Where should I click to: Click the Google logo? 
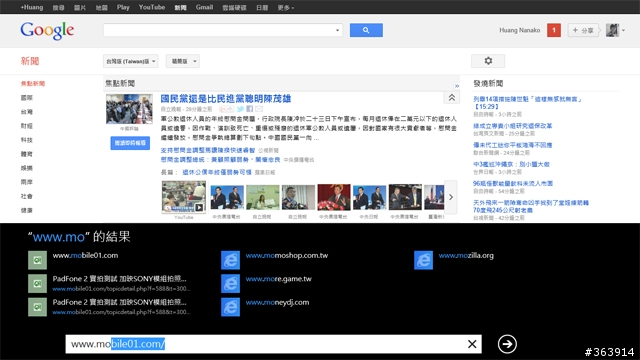(x=47, y=30)
